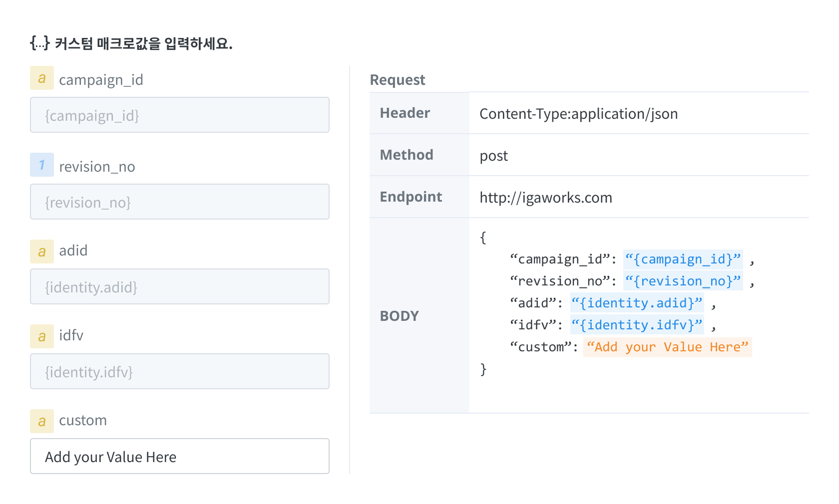Click the custom field 'Add your Value Here'
Viewport: 839px width, 504px height.
[x=180, y=457]
